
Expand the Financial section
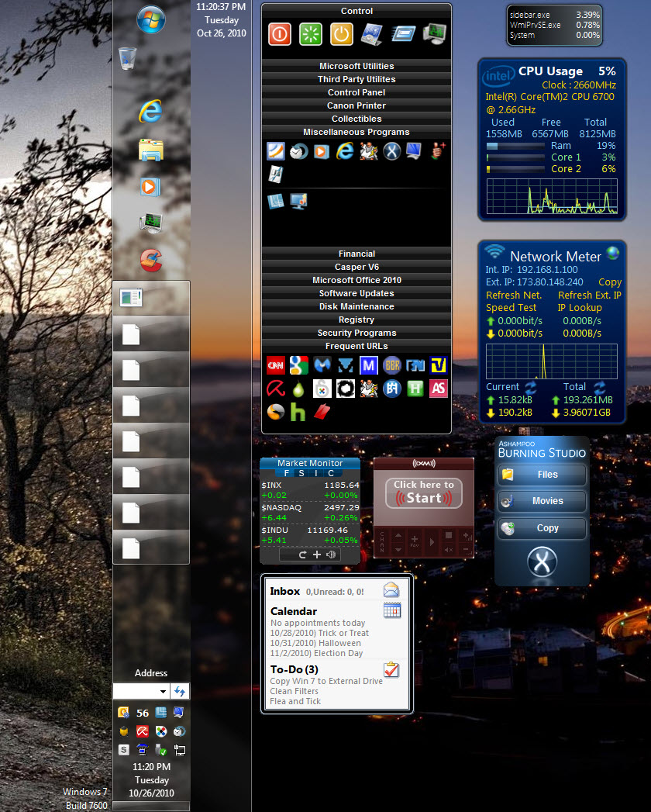[356, 254]
